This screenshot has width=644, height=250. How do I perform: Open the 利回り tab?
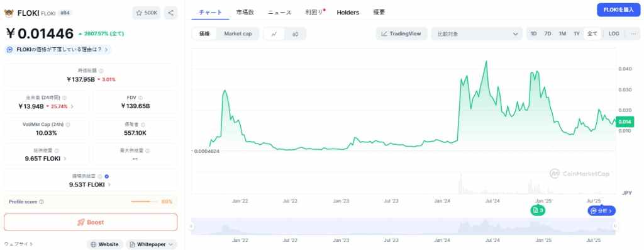tap(314, 13)
